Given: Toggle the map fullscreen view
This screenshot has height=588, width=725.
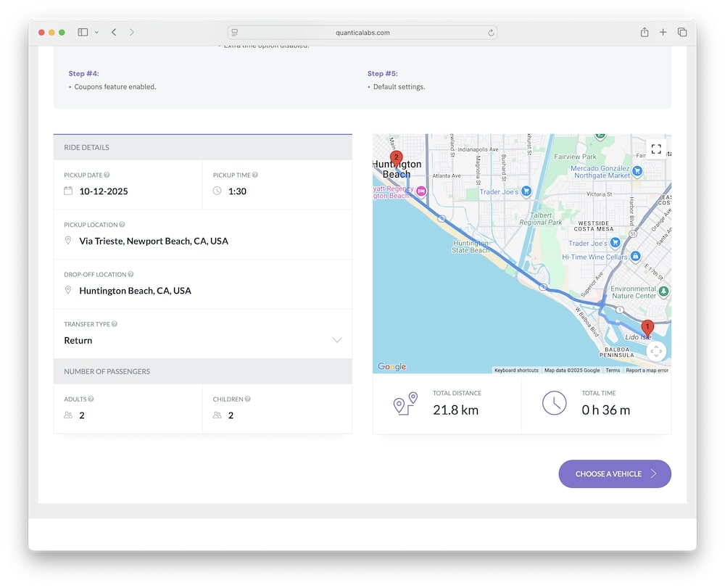Looking at the screenshot, I should (x=656, y=149).
